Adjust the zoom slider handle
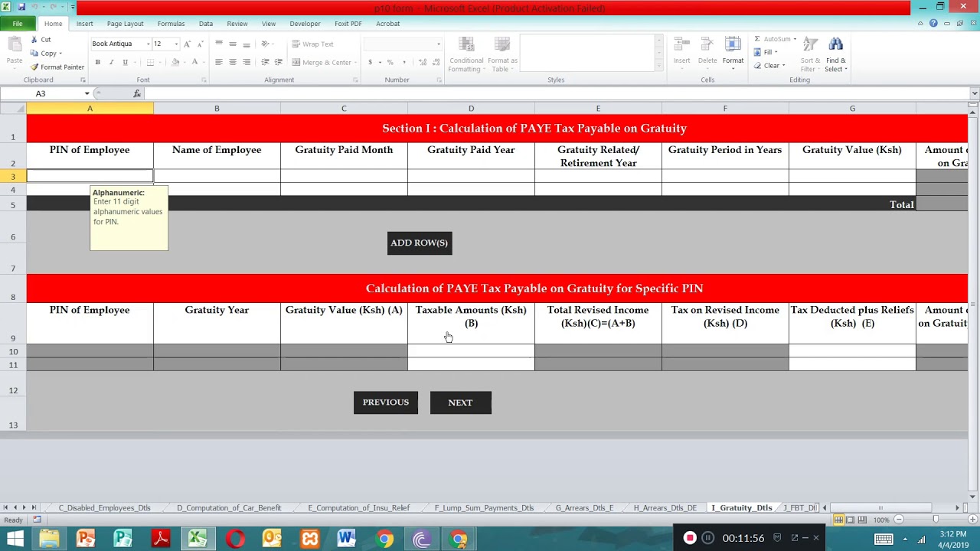 (936, 520)
